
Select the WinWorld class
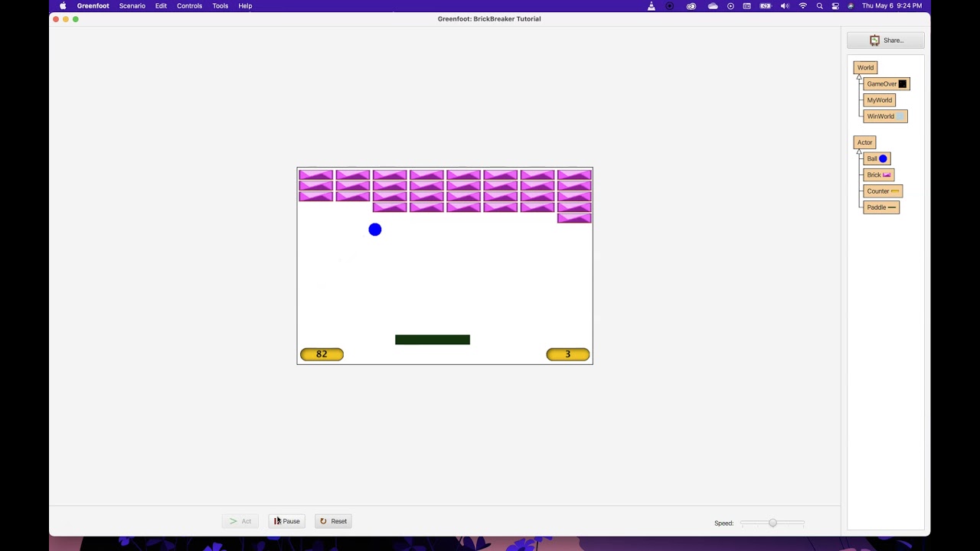[885, 116]
